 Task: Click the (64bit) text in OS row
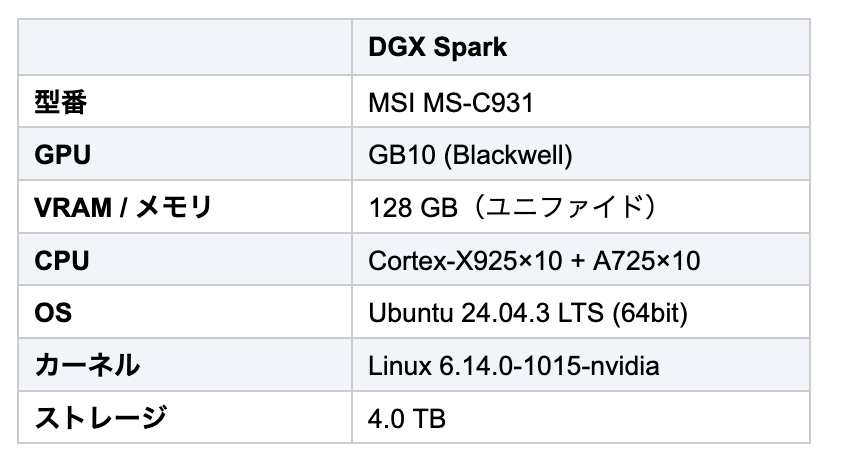[x=650, y=313]
